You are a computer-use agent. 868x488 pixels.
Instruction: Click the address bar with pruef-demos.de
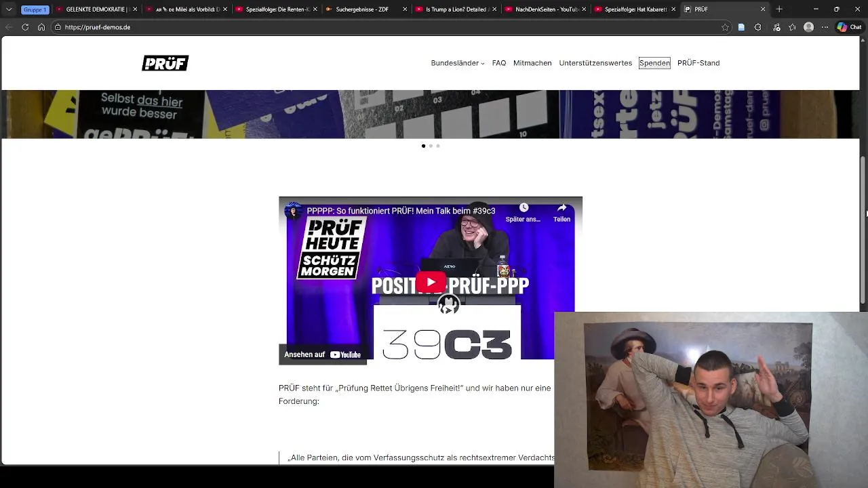point(387,27)
